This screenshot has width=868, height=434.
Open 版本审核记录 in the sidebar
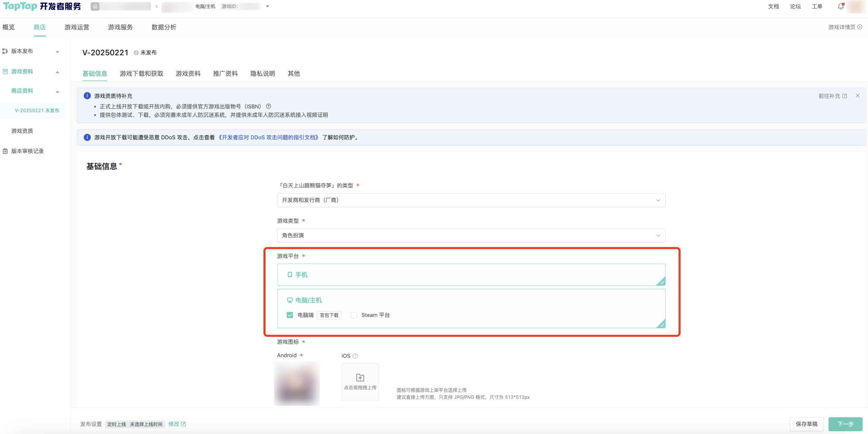click(x=28, y=151)
